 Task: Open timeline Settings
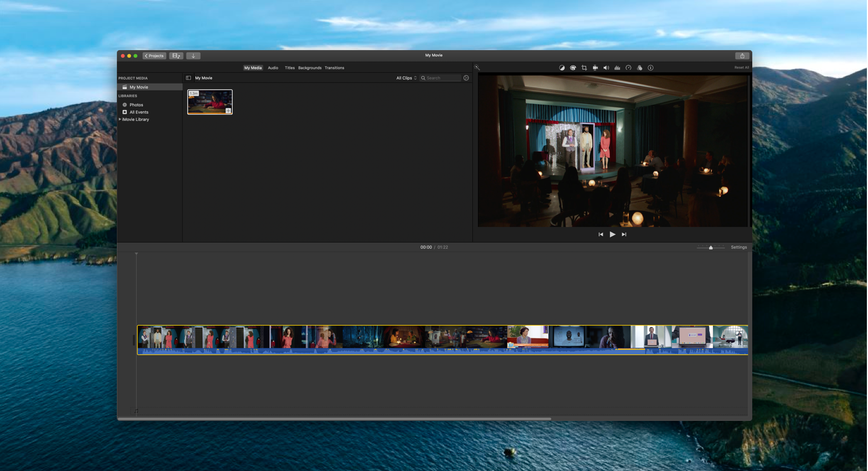739,247
